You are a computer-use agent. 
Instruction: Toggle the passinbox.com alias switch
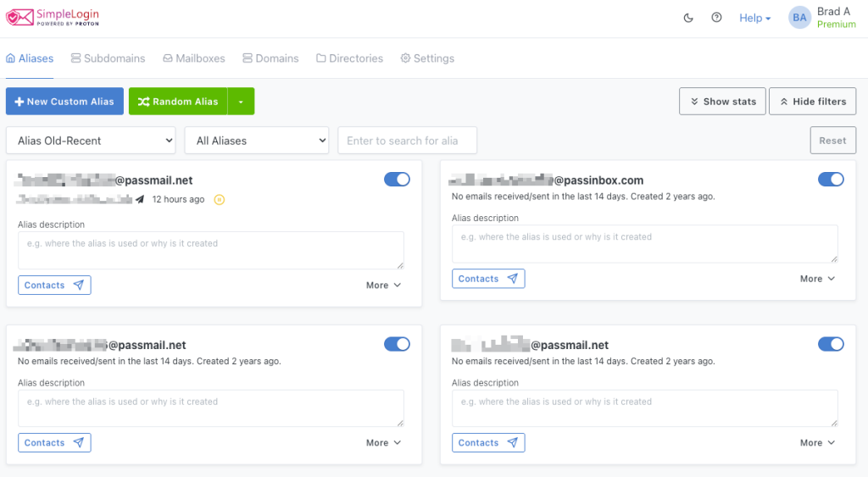831,180
